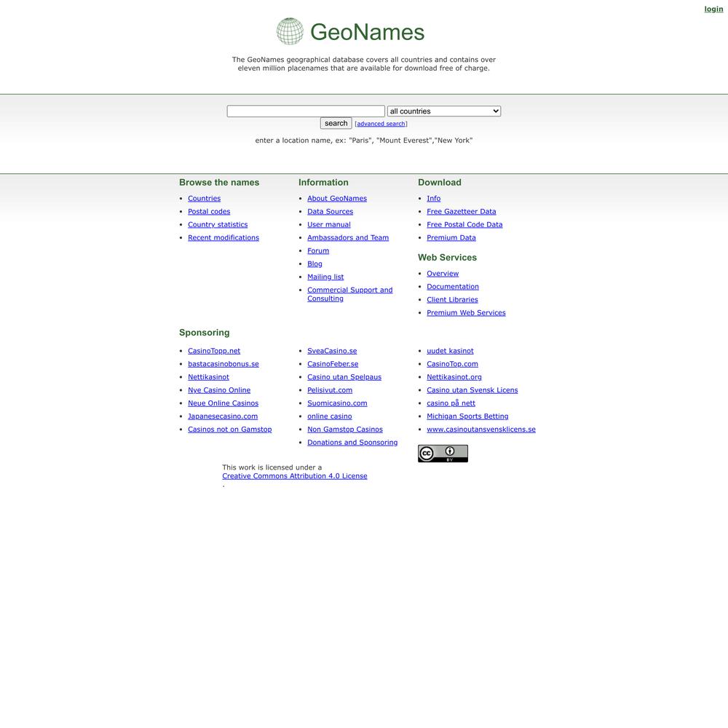Open CasinoTop.com link
Viewport: 728px width, 728px height.
tap(452, 363)
